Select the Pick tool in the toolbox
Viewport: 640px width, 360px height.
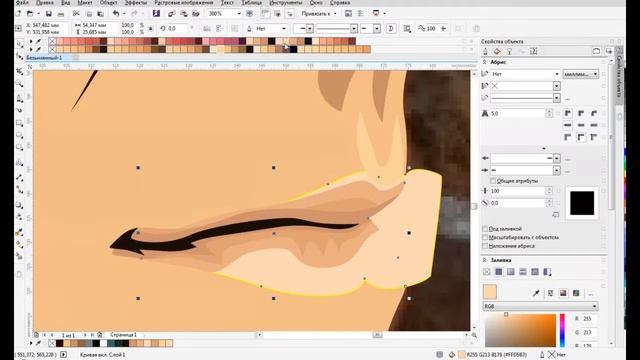click(x=19, y=44)
